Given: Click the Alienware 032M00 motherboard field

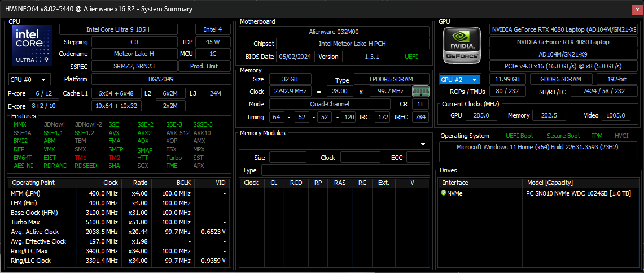Looking at the screenshot, I should (334, 32).
